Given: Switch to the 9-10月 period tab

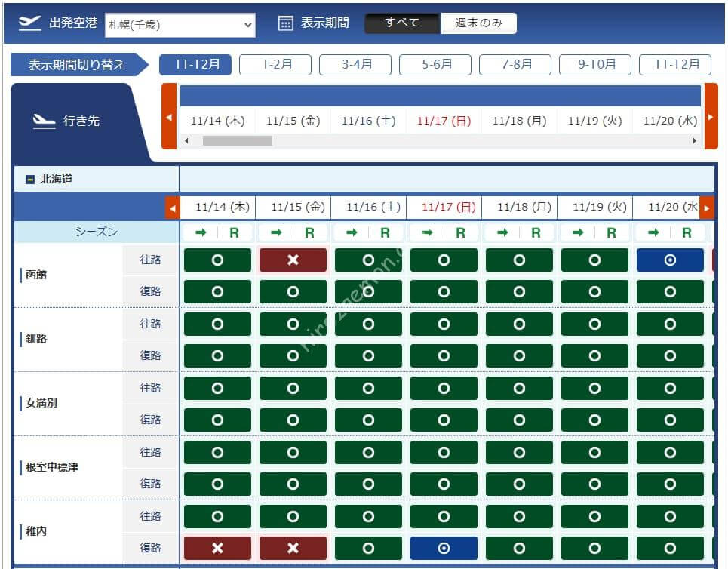Looking at the screenshot, I should 594,65.
